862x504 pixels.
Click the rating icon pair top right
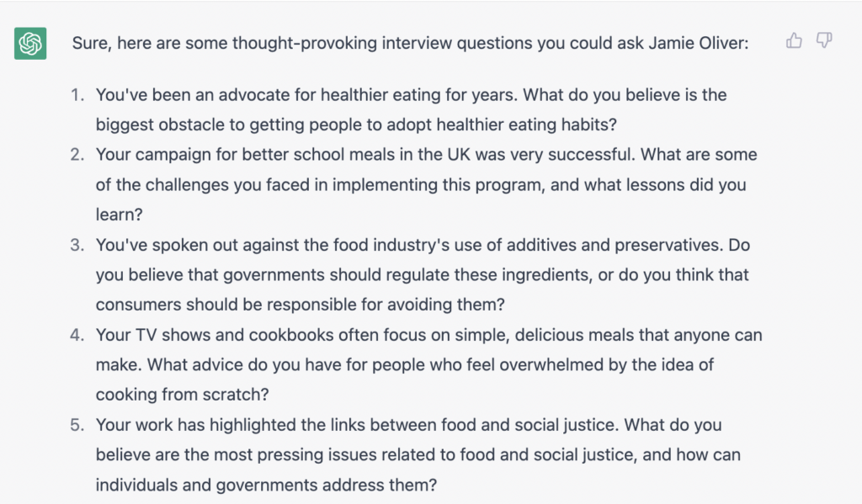(808, 40)
